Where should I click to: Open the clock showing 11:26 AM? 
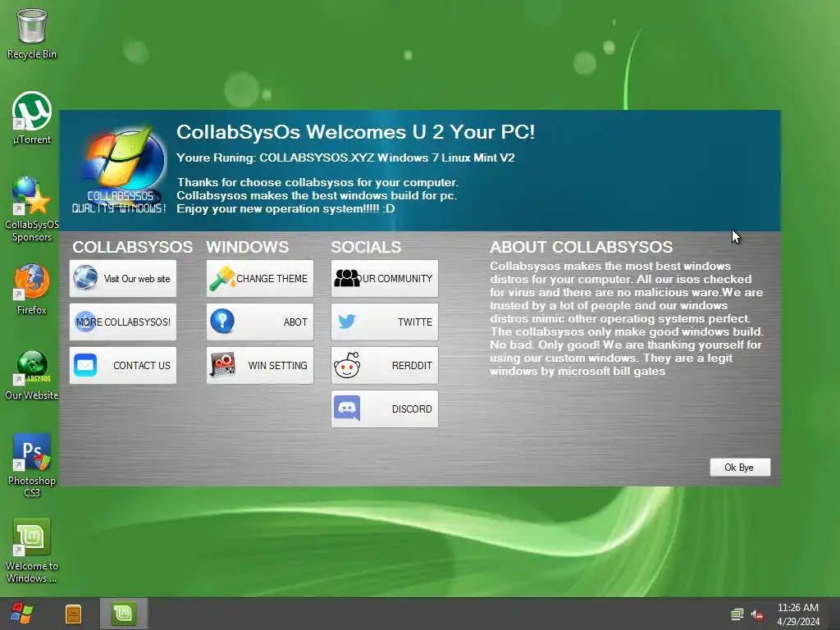798,608
